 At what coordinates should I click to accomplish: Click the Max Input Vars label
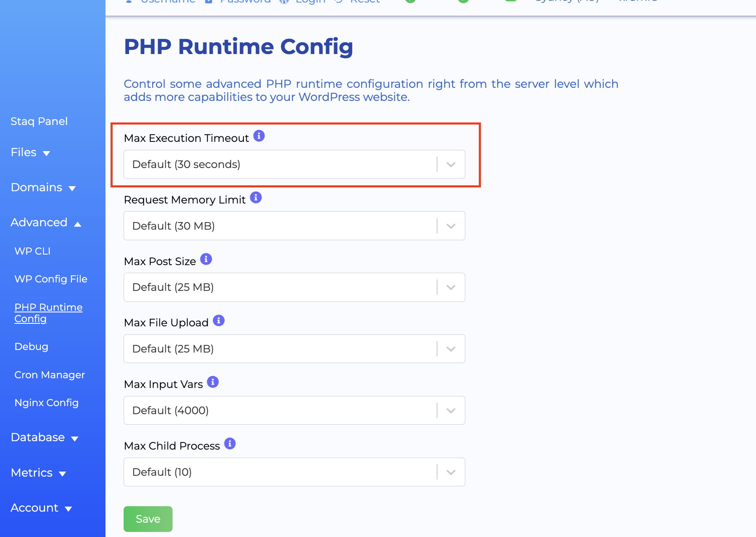tap(163, 385)
